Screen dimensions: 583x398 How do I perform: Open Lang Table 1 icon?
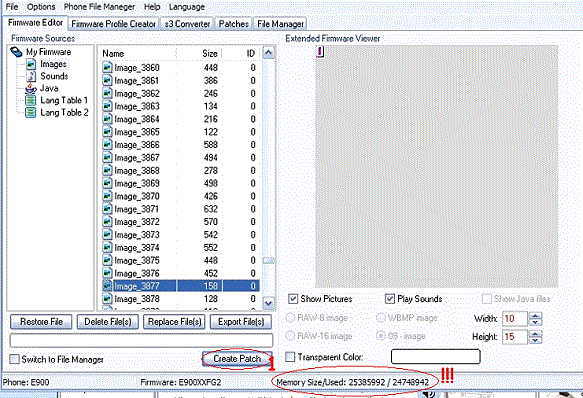tap(30, 100)
